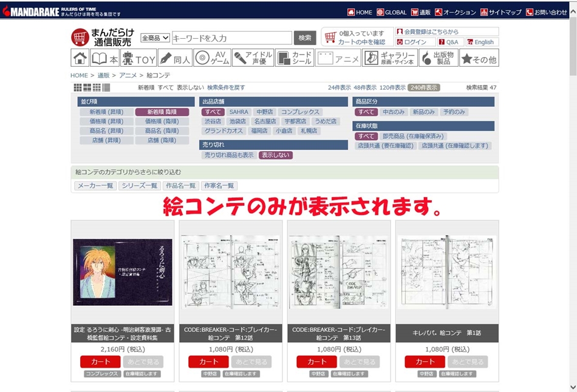Sort by 商品名 (降順)

pyautogui.click(x=162, y=131)
